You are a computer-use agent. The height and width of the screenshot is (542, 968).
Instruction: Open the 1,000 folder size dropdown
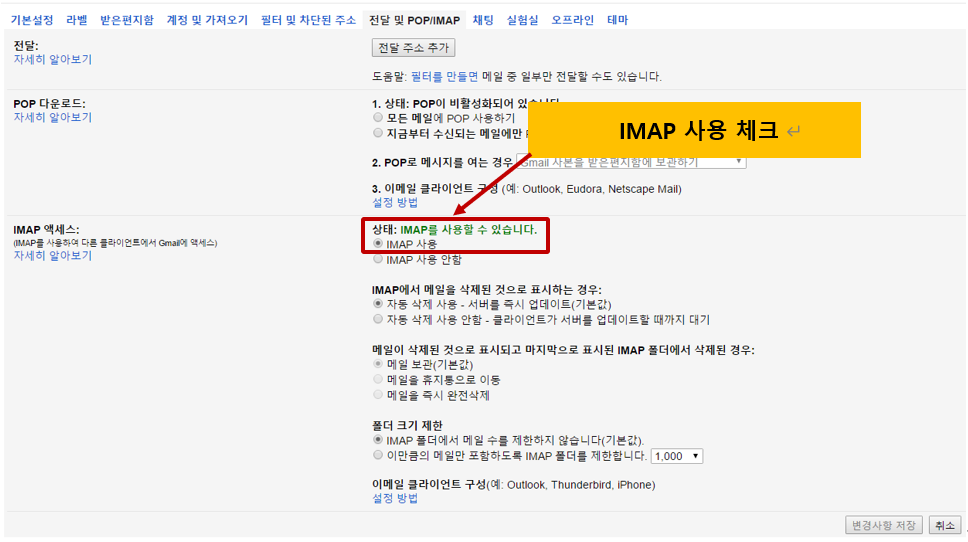coord(677,456)
